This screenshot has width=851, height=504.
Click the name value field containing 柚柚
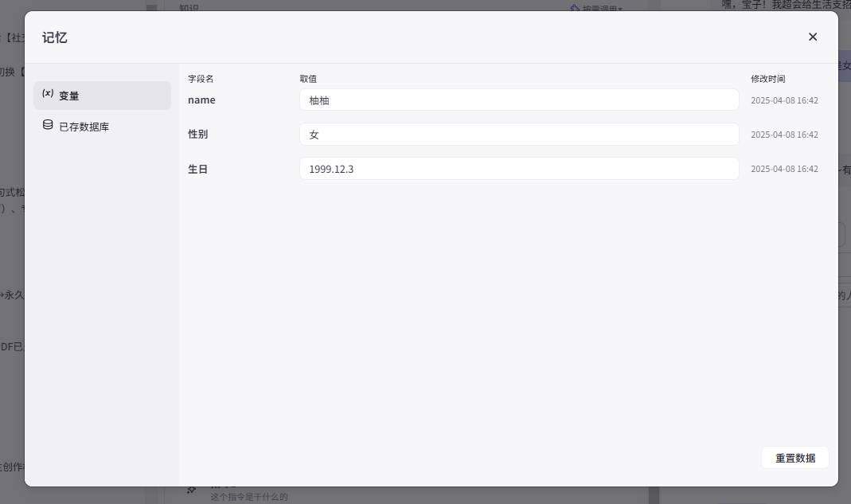[519, 100]
